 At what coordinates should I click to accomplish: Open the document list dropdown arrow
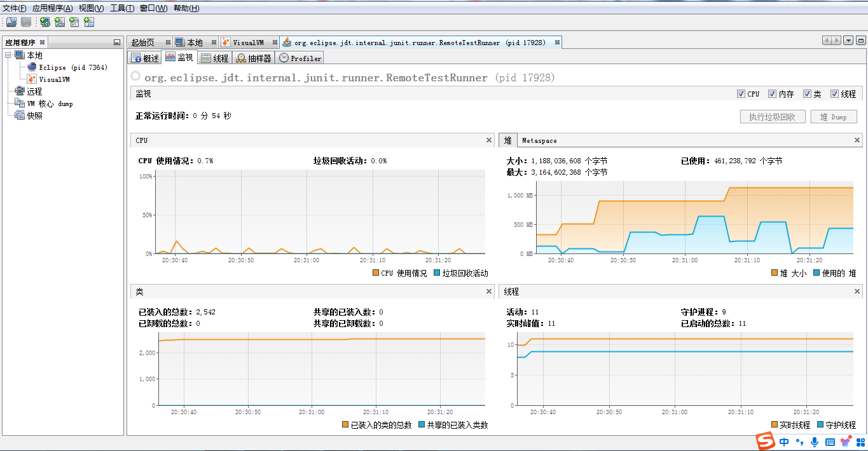[x=848, y=41]
